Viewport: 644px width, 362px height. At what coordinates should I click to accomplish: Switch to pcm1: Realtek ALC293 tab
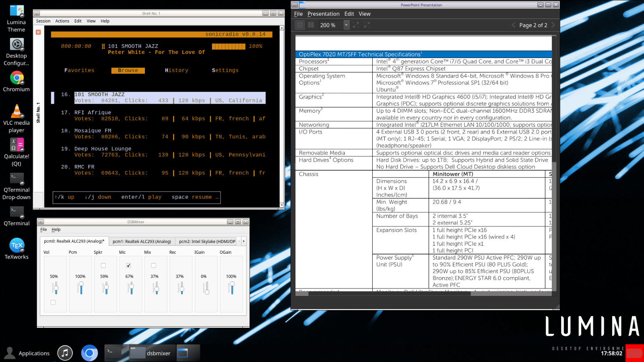point(142,241)
